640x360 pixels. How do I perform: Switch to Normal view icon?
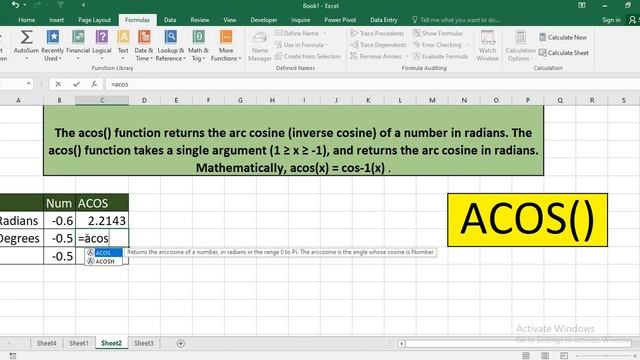click(x=526, y=356)
